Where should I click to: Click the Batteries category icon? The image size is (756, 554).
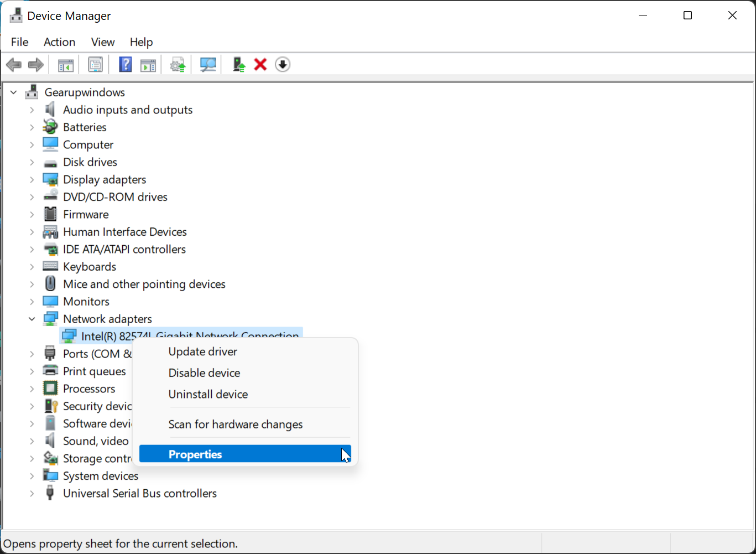point(50,127)
